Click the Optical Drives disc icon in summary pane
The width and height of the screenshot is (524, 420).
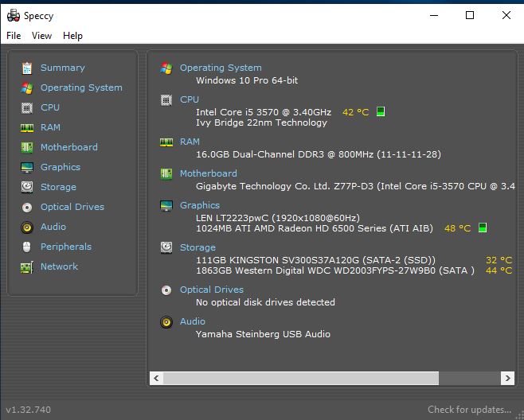(x=166, y=290)
